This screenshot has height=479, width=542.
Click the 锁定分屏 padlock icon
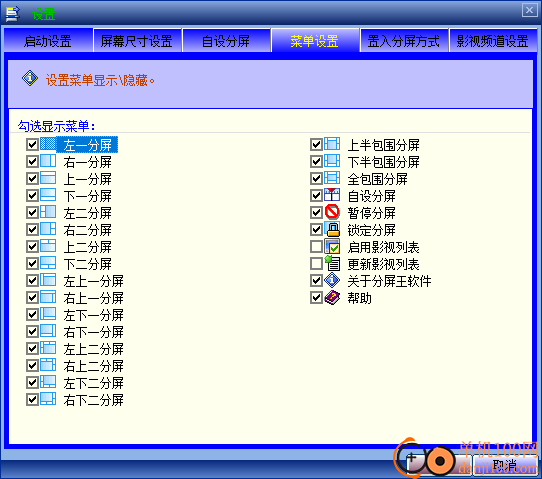click(332, 229)
